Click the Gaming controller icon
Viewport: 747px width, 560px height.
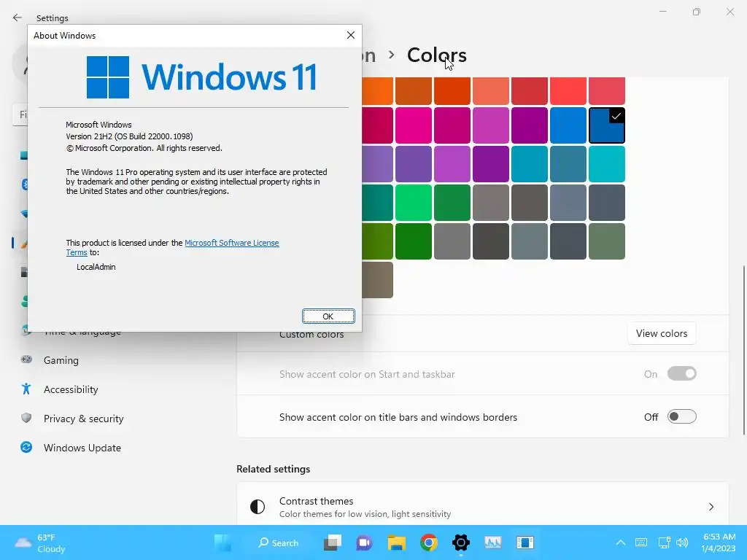[x=26, y=359]
